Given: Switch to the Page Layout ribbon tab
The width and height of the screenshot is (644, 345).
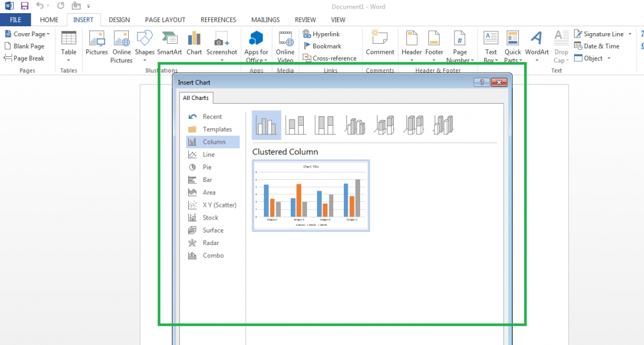Looking at the screenshot, I should 165,20.
